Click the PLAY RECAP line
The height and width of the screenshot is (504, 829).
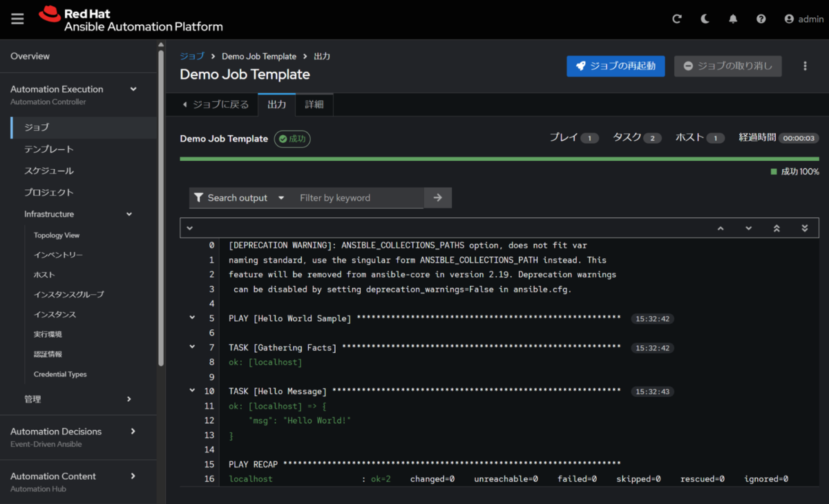[x=424, y=464]
